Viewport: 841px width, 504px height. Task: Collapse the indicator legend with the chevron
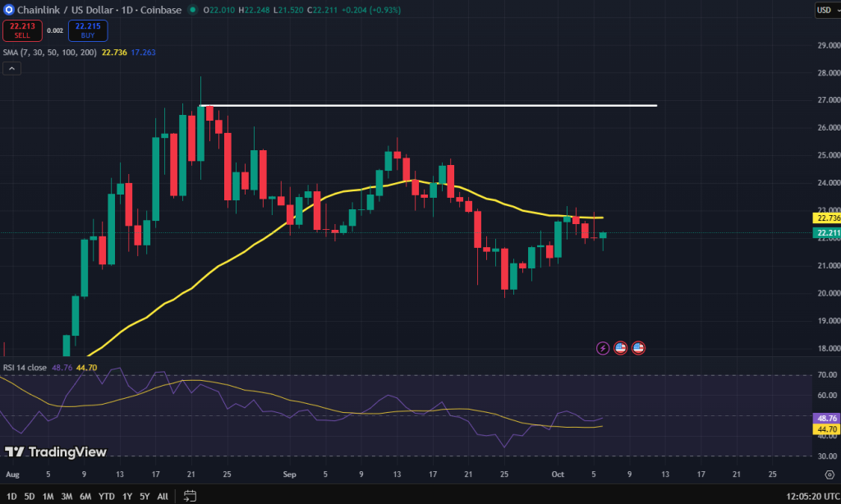coord(12,68)
